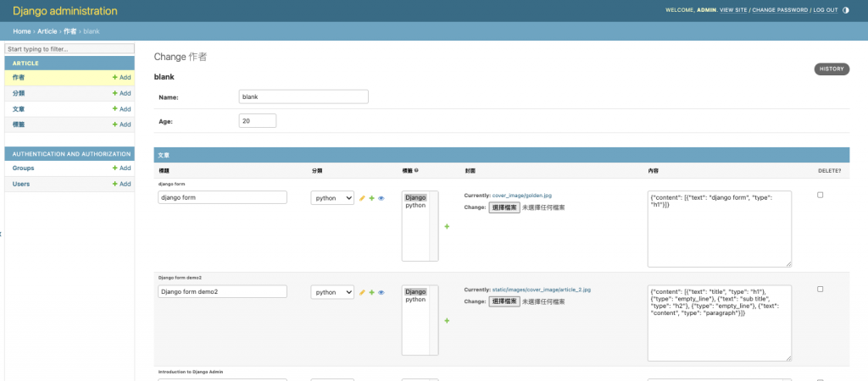The height and width of the screenshot is (381, 868).
Task: Add a new 標籤 for the Django form demo2 row
Action: (447, 320)
